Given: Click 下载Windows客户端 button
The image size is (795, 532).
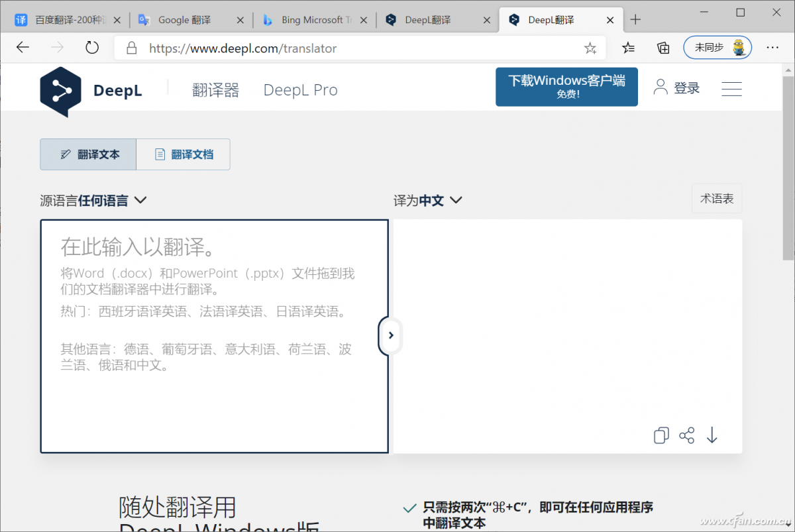Looking at the screenshot, I should [566, 87].
